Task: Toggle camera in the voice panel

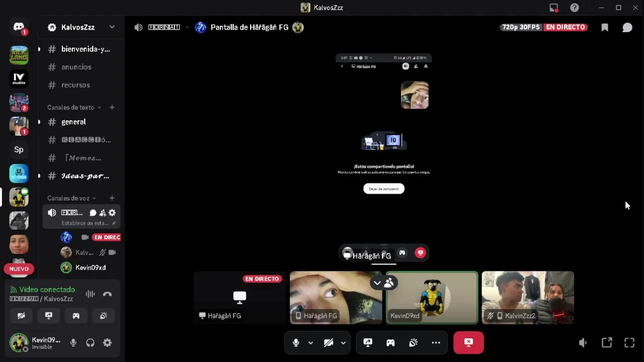Action: point(21,316)
